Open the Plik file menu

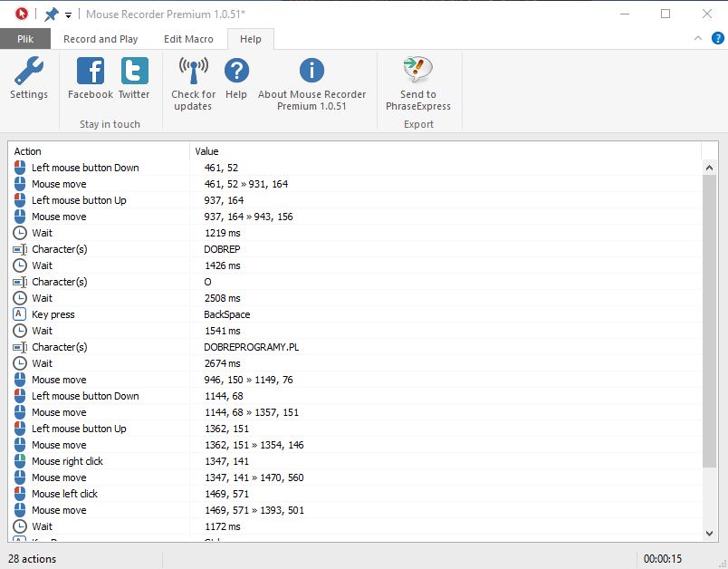(25, 39)
